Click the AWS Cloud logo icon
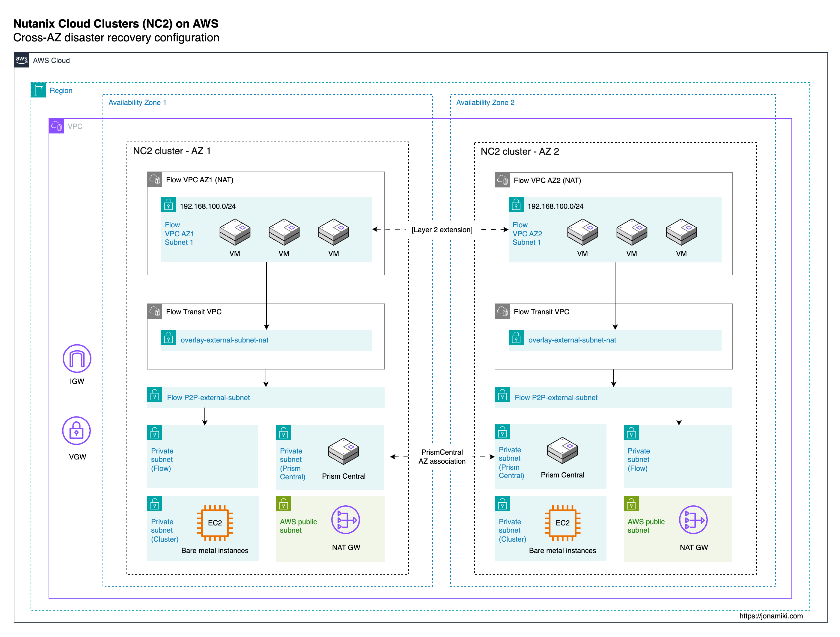 click(x=22, y=60)
